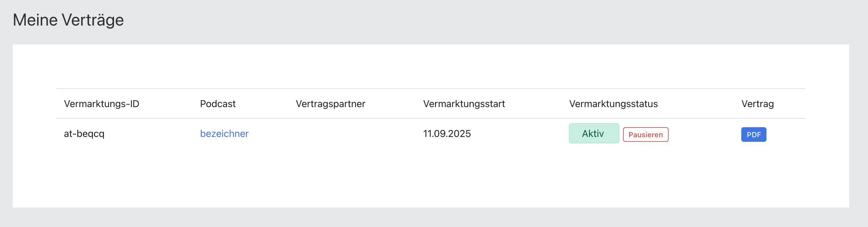Click the white contracts card area below the table
The image size is (868, 227).
pyautogui.click(x=431, y=179)
